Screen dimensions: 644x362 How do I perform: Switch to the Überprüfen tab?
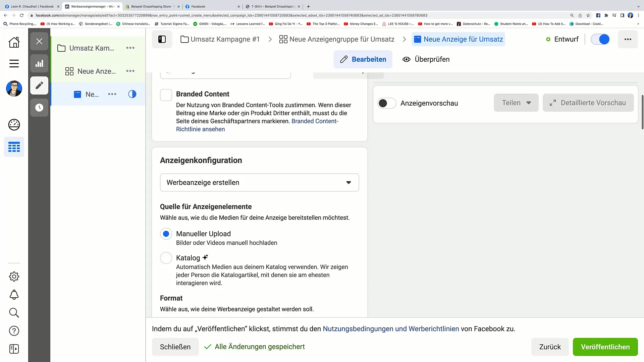tap(426, 59)
